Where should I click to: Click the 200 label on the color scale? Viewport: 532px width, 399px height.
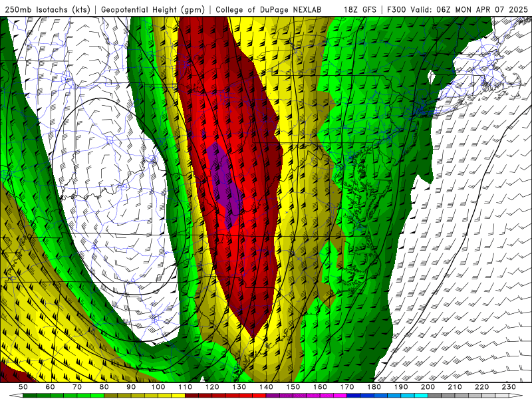pyautogui.click(x=428, y=387)
